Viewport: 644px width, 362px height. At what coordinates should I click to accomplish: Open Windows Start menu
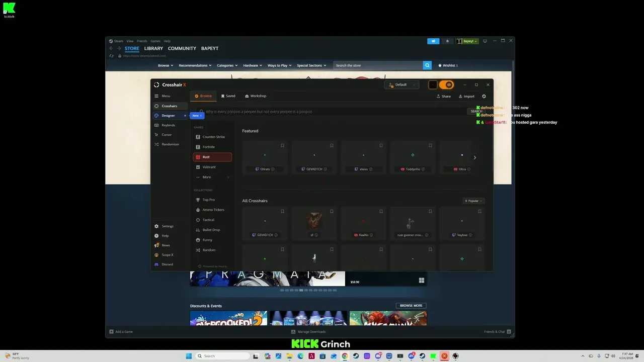189,356
